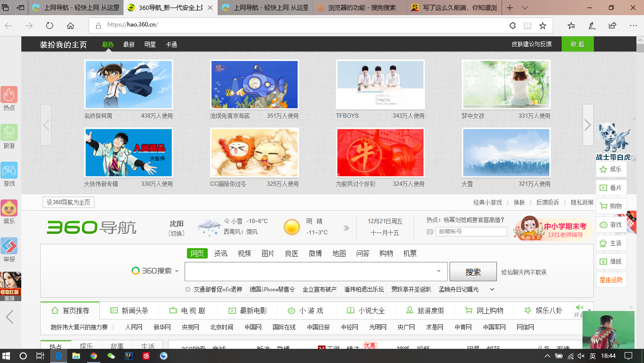The height and width of the screenshot is (363, 644).
Task: Expand weather forecast double arrow
Action: (346, 228)
